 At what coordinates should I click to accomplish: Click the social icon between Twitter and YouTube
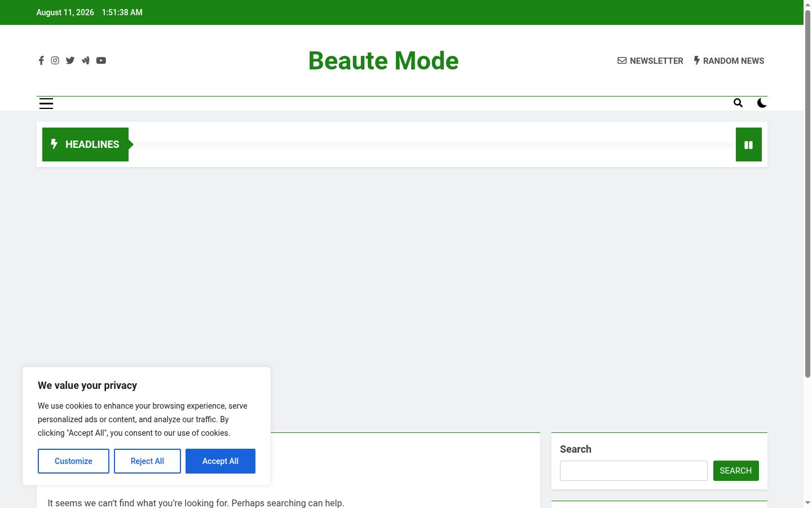click(85, 60)
